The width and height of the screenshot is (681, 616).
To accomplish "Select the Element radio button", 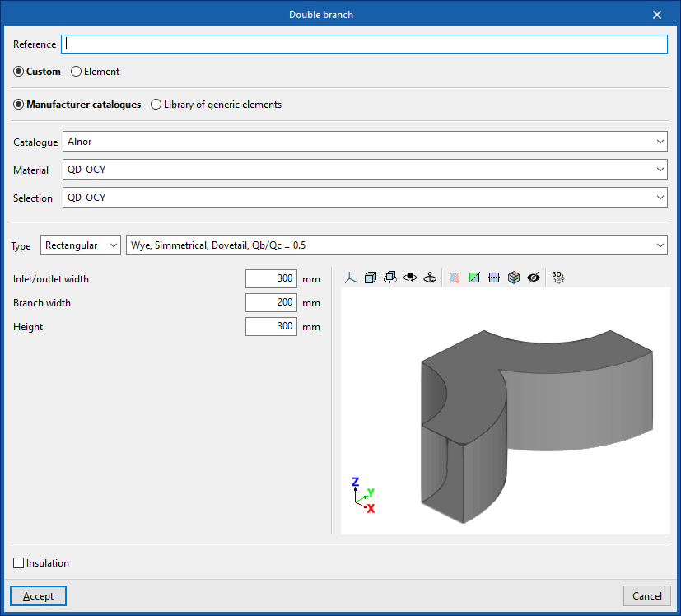I will pos(77,72).
